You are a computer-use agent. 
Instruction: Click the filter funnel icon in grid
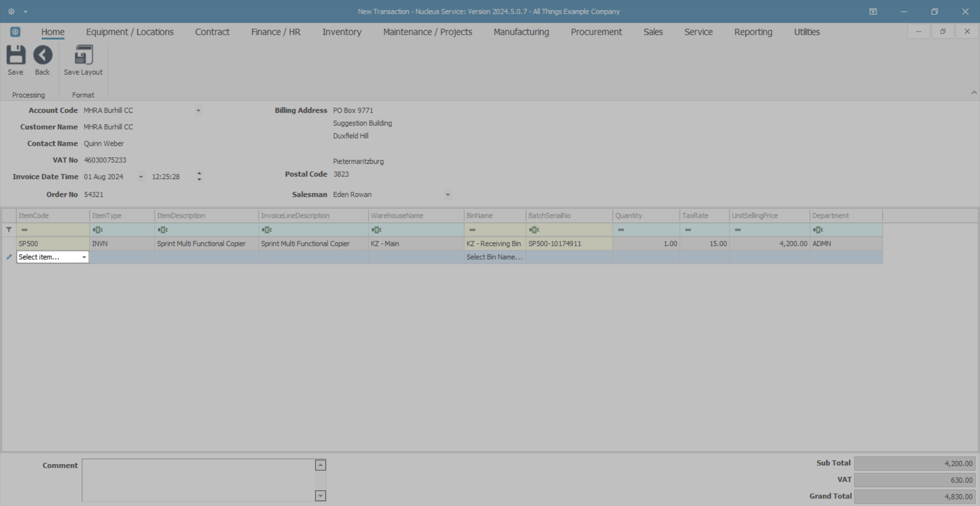tap(9, 230)
